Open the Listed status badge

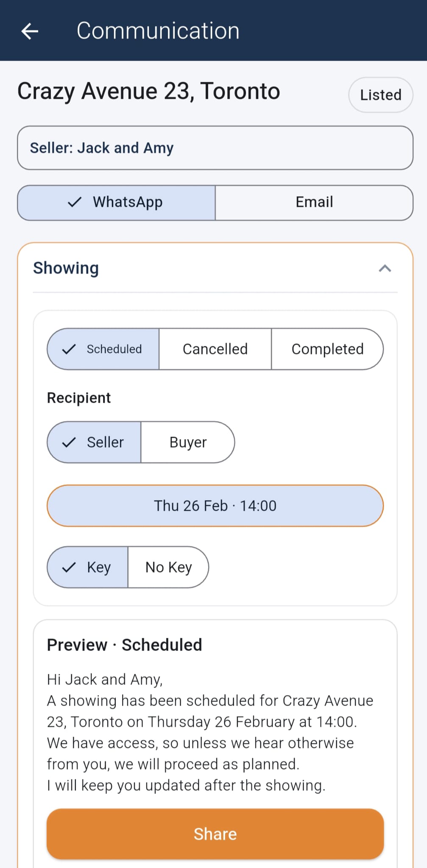coord(380,95)
